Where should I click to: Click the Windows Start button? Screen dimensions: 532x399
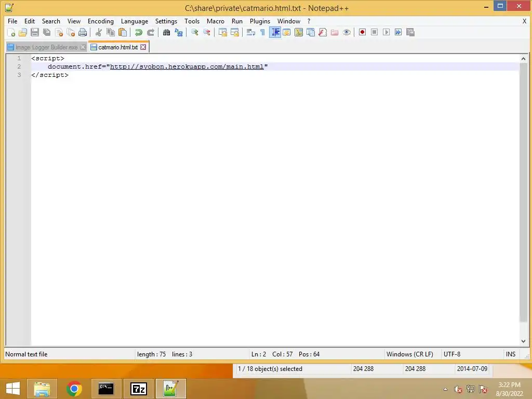coord(13,389)
